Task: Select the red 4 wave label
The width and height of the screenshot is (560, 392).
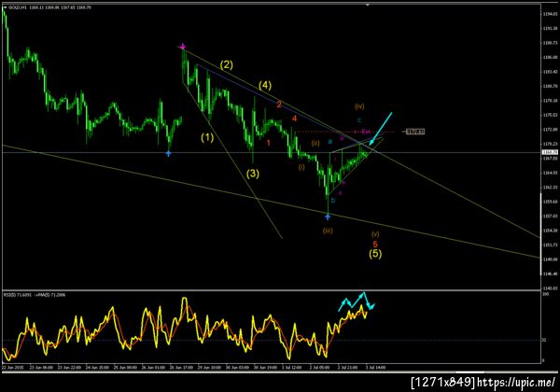Action: point(294,119)
